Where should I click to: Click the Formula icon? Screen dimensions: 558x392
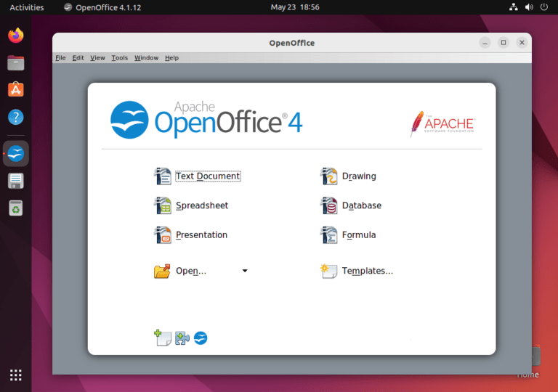[x=329, y=235]
